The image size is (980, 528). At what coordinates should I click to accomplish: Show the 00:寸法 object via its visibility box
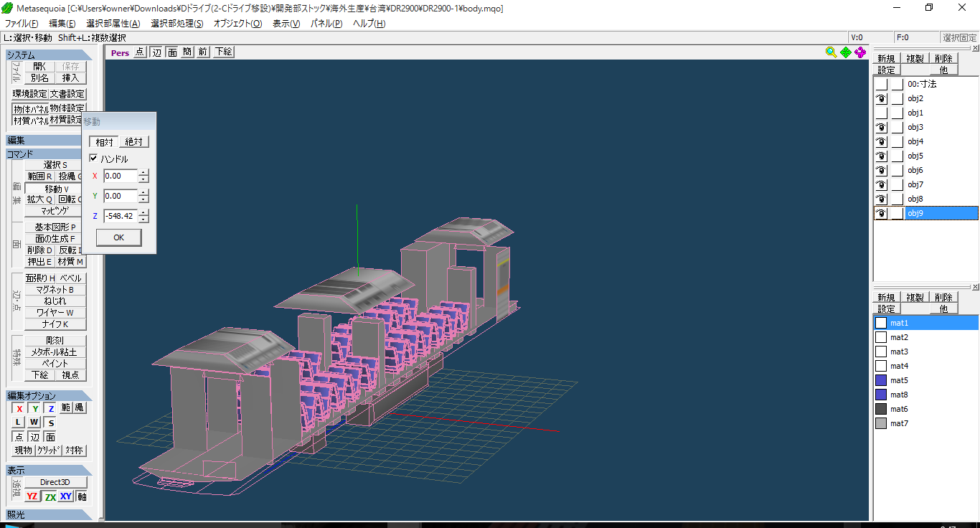click(x=881, y=84)
